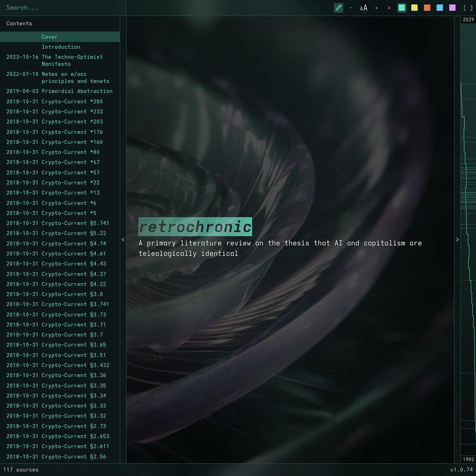476x476 pixels.
Task: Open Crypto-Current §4.74
Action: pos(60,243)
